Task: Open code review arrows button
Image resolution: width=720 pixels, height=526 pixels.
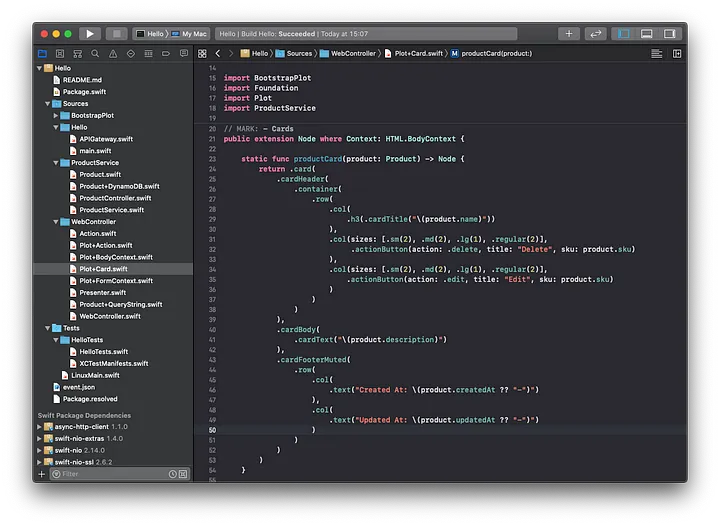Action: click(x=596, y=34)
